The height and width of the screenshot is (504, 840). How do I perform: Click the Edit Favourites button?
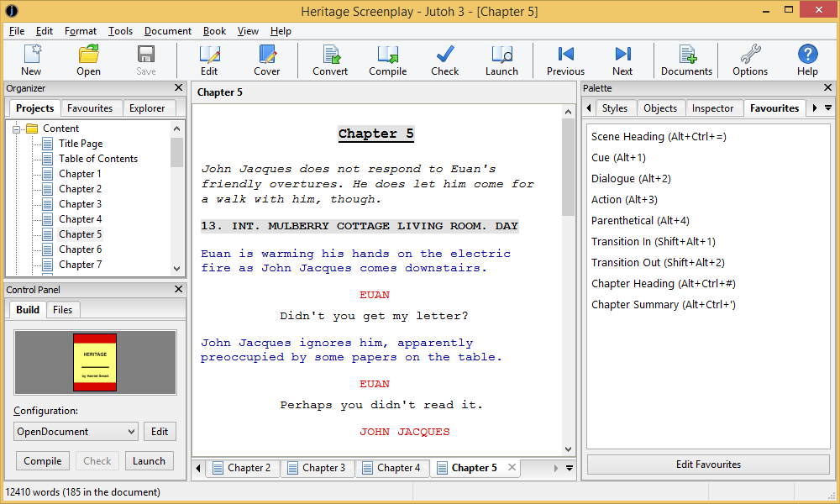pos(708,464)
